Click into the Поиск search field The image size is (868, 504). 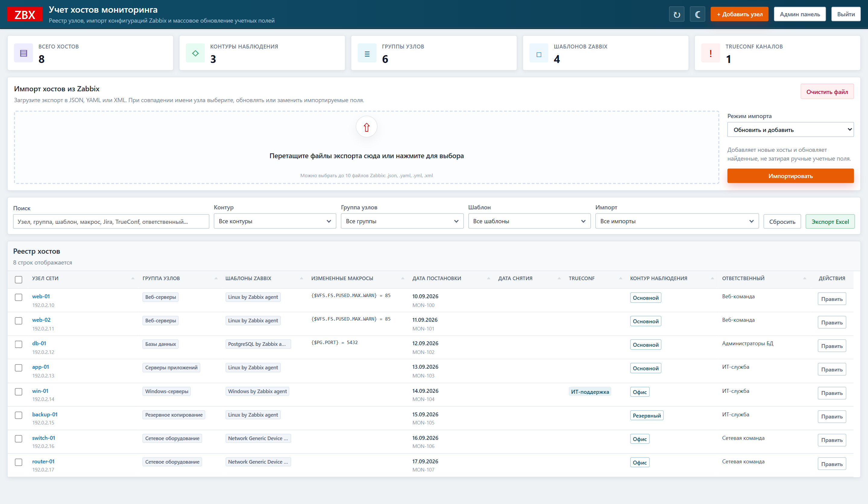[x=111, y=221]
